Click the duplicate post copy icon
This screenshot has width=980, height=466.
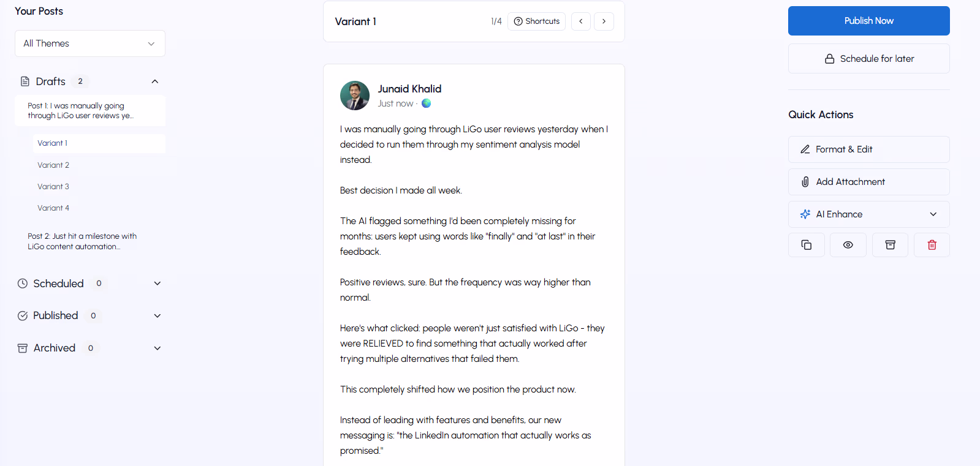tap(806, 244)
